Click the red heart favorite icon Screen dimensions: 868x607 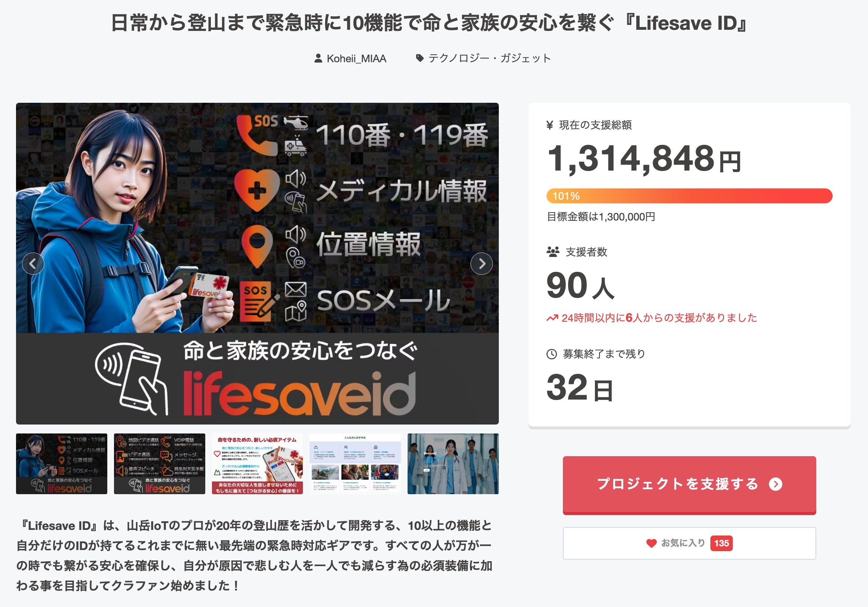(651, 543)
